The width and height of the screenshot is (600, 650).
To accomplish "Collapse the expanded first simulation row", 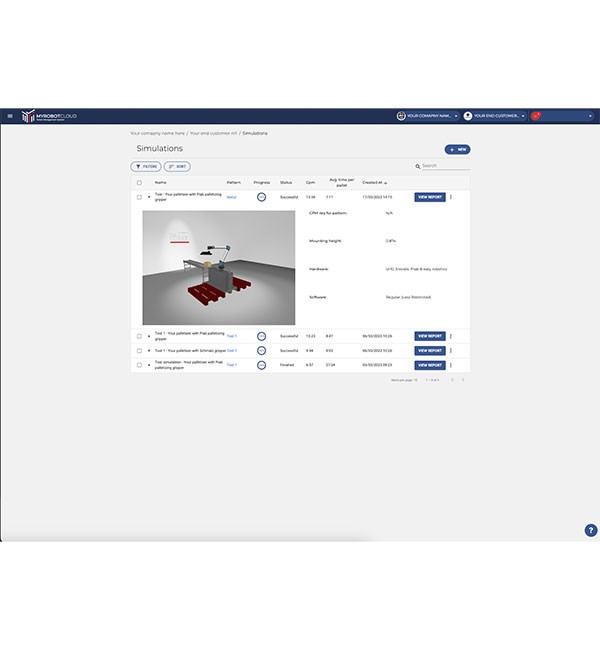I will pos(149,197).
